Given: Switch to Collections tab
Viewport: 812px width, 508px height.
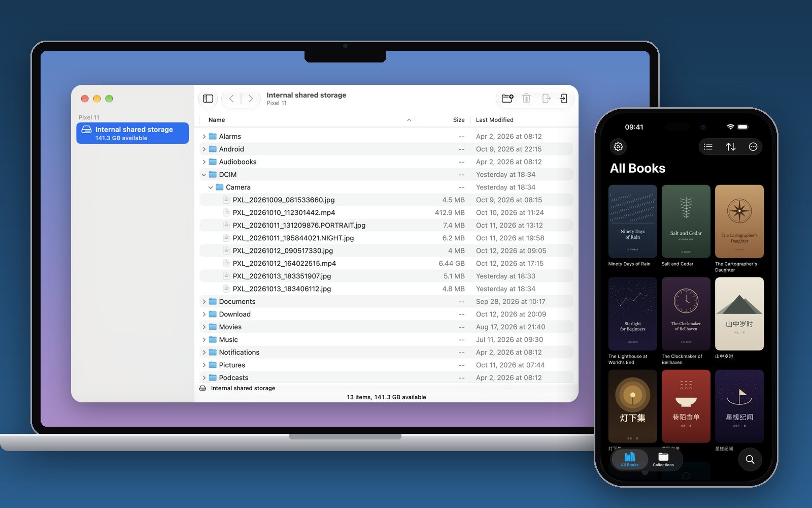Looking at the screenshot, I should coord(663,459).
